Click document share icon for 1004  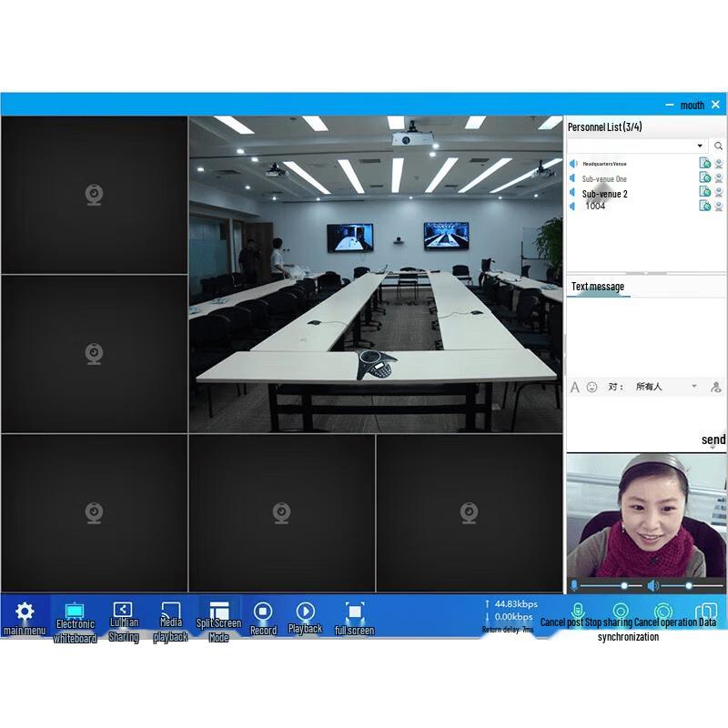[704, 206]
